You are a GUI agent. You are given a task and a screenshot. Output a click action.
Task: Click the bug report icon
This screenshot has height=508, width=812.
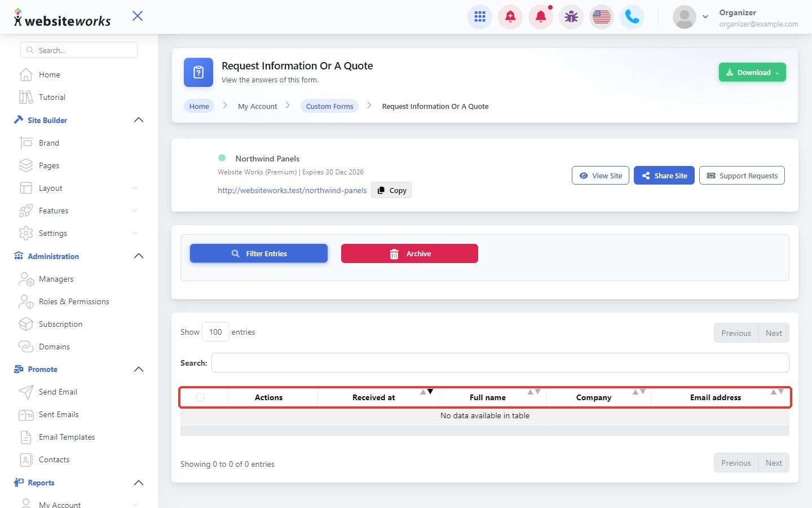[x=571, y=17]
